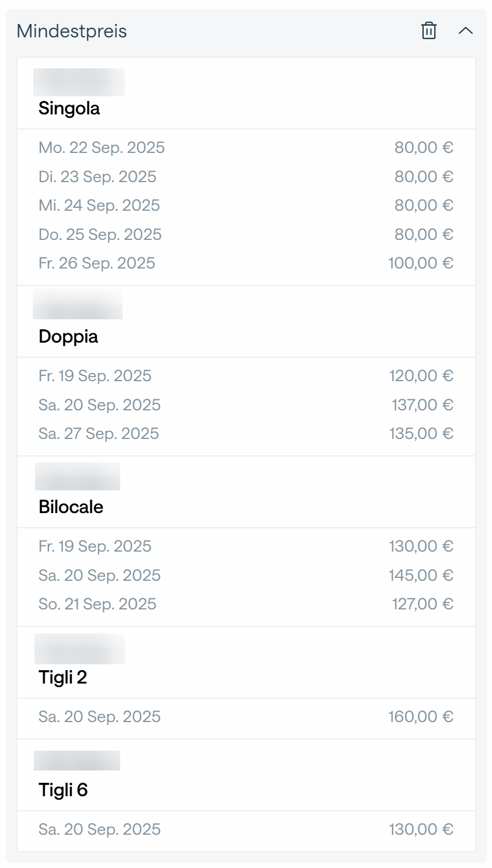Click Mo. 22 Sep. 2025 Singola row
The image size is (492, 868).
[x=102, y=148]
